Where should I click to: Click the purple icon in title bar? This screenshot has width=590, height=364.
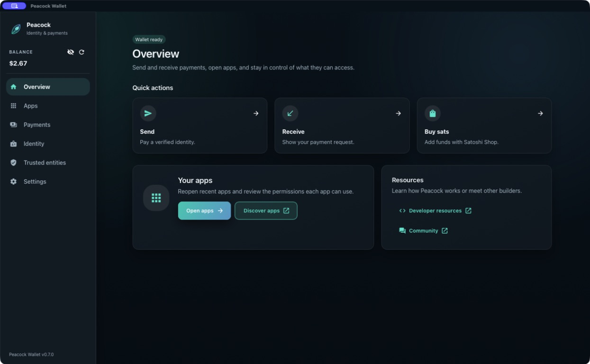14,6
